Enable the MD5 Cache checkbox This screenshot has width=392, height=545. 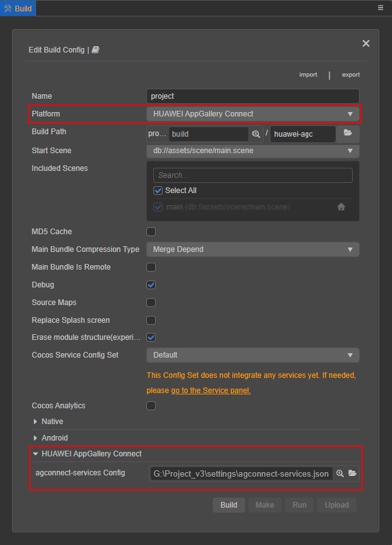click(x=151, y=232)
